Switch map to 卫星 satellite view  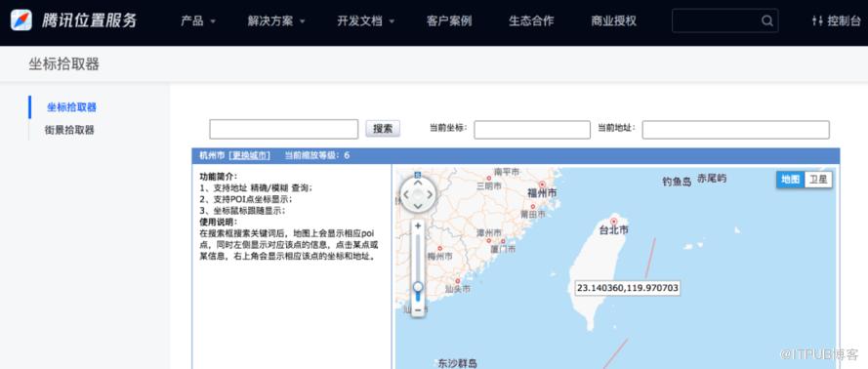pyautogui.click(x=818, y=180)
